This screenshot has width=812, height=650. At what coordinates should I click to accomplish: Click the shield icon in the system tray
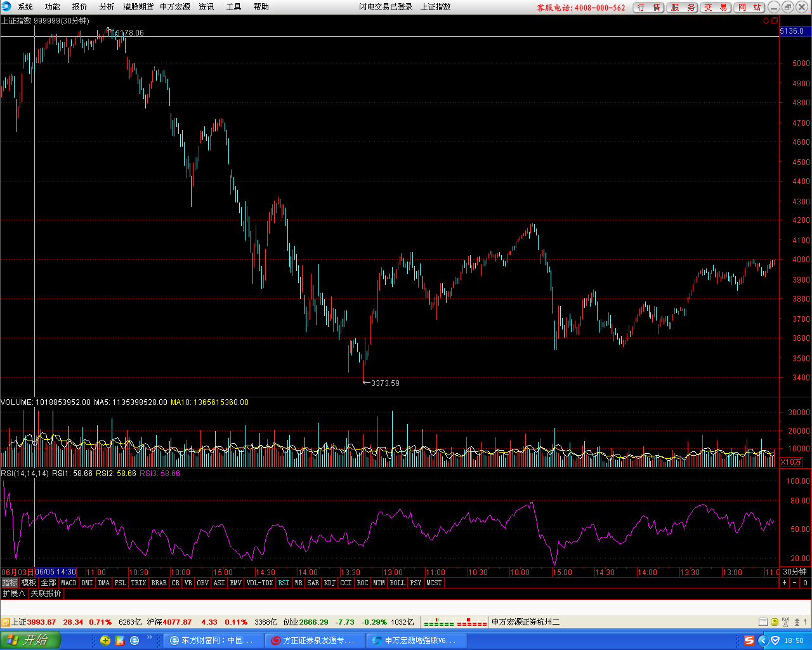[775, 640]
